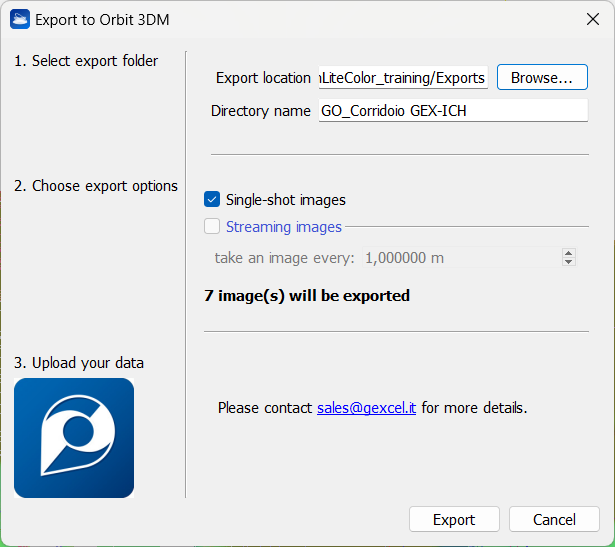Click the app icon in title bar

click(x=19, y=19)
